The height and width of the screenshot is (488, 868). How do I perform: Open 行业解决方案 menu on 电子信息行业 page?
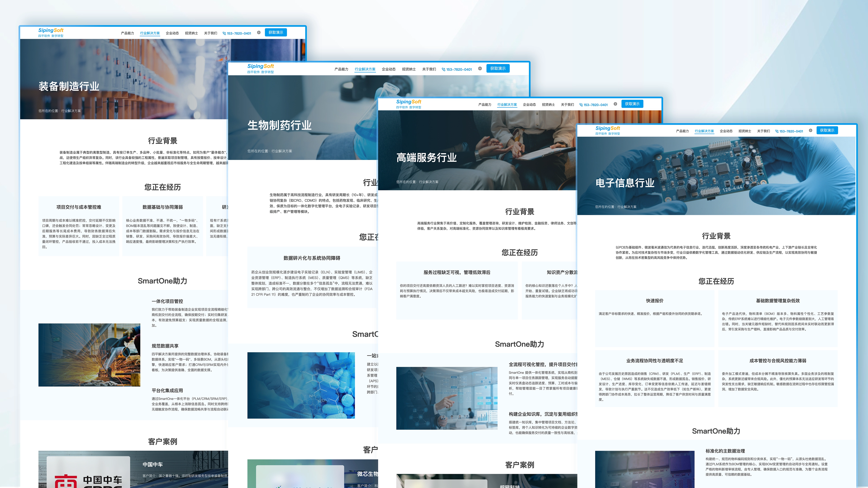(704, 131)
